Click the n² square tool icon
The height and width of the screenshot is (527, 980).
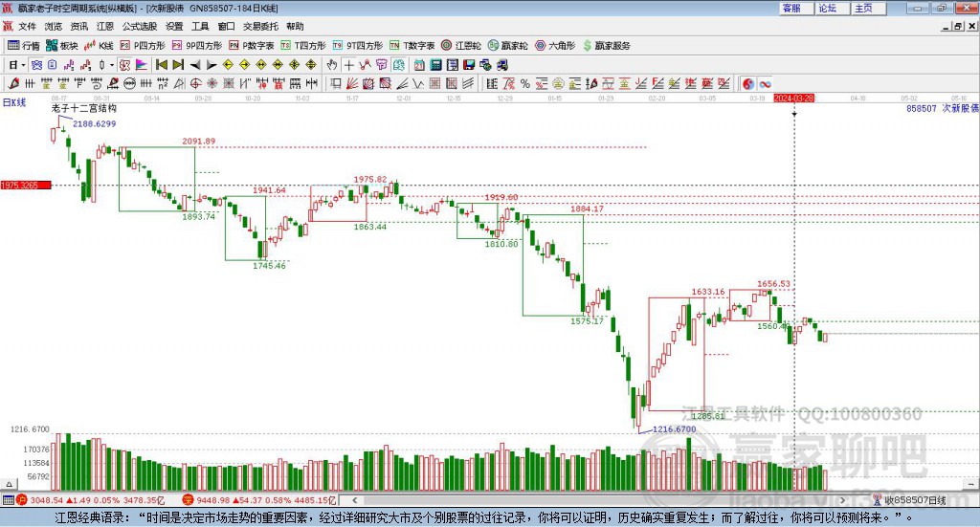163,83
